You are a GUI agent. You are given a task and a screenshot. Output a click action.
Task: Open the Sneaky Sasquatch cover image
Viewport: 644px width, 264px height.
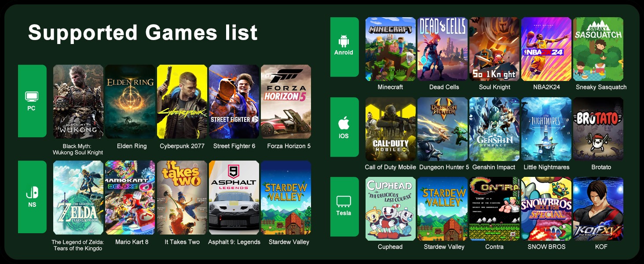[x=598, y=49]
